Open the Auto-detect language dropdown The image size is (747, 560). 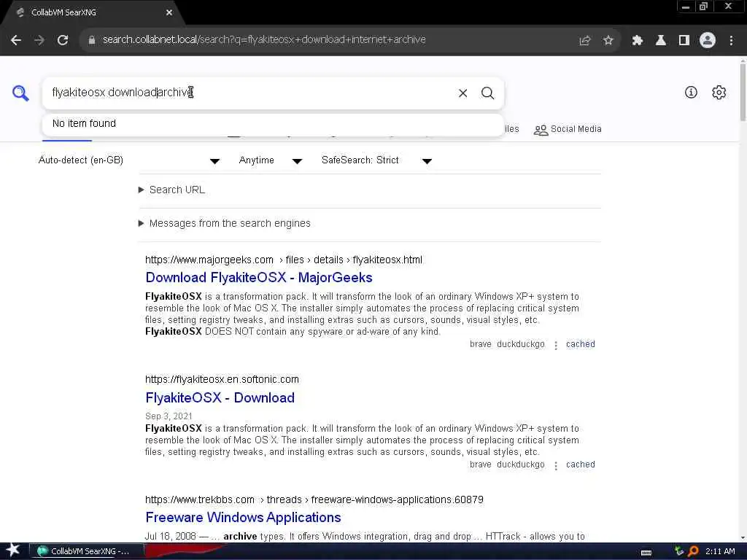click(x=129, y=160)
